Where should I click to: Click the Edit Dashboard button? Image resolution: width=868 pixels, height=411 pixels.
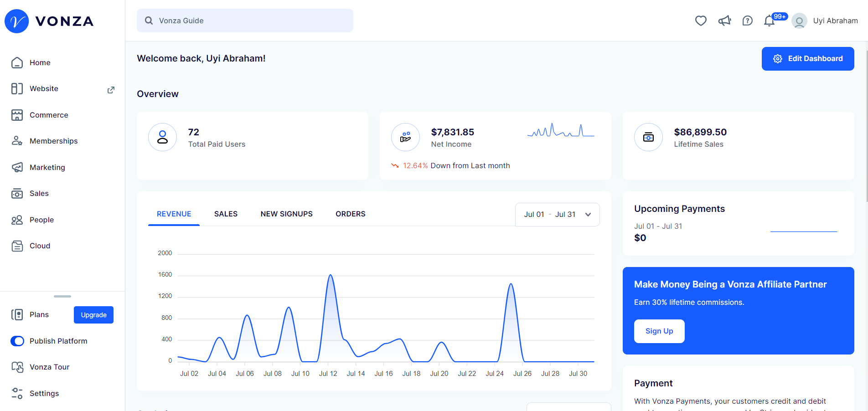[x=808, y=59]
